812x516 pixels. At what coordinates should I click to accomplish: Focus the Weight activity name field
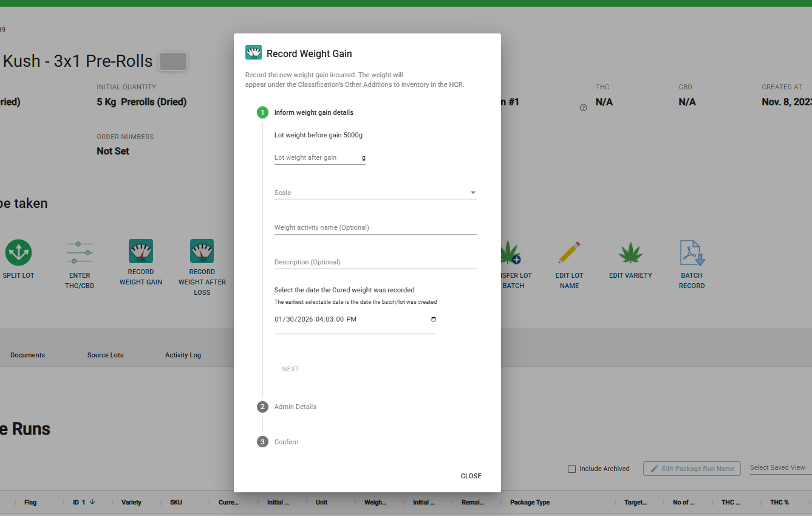point(375,227)
